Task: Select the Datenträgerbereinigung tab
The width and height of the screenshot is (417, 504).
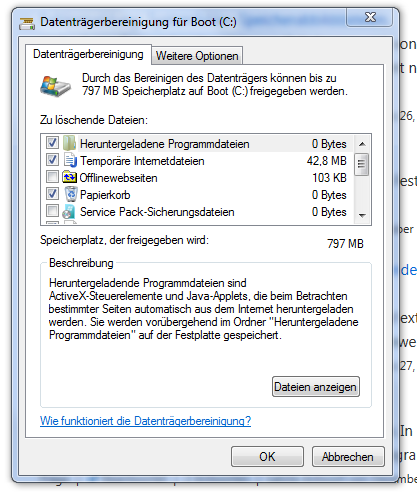Action: click(88, 54)
